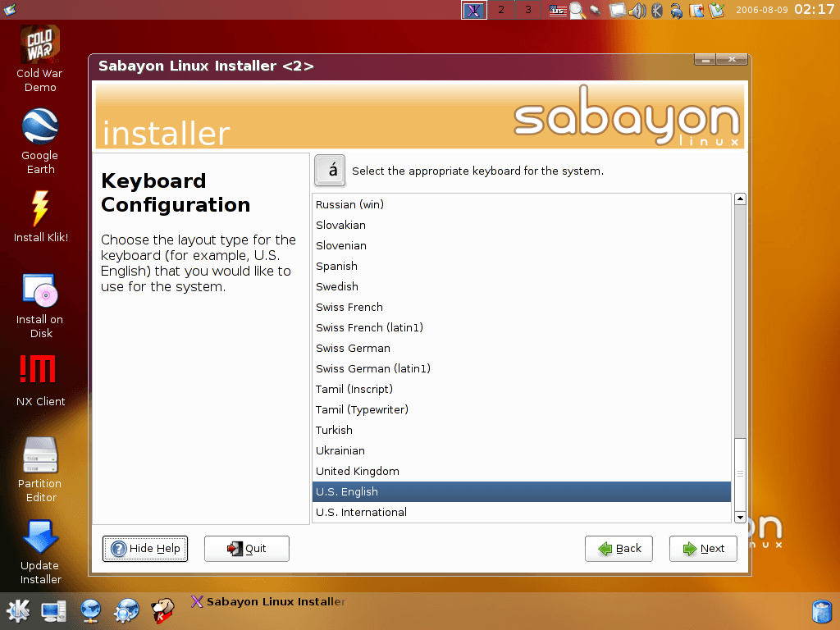Viewport: 840px width, 630px height.
Task: Launch the dog mascot help icon in the panel
Action: (162, 610)
